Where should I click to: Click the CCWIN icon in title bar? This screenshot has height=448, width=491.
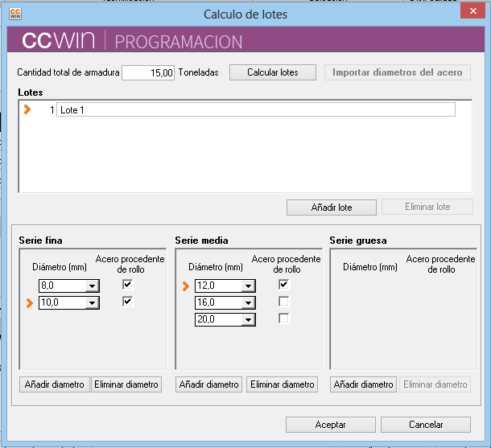point(15,14)
